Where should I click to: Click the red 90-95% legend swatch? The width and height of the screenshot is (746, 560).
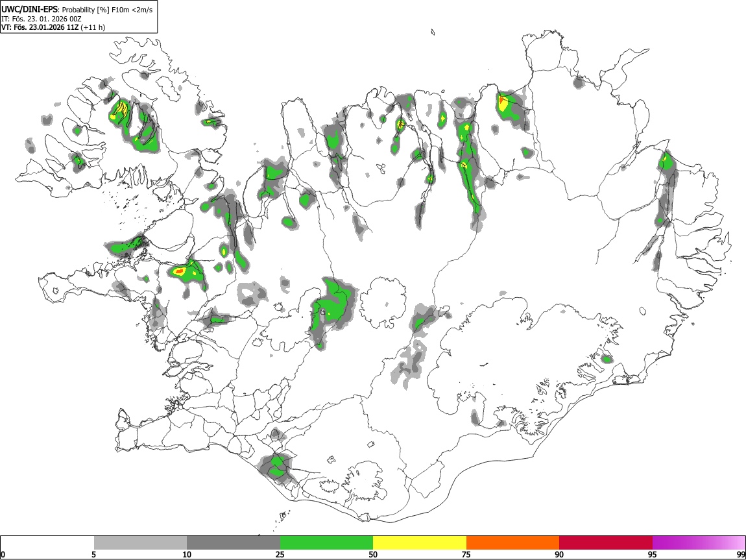tap(606, 543)
